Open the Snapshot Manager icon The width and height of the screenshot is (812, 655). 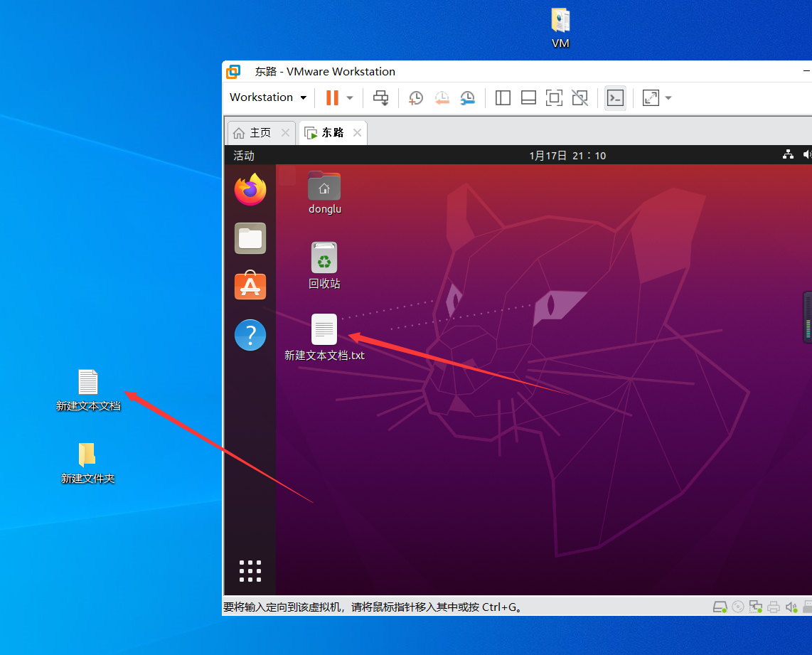point(468,97)
